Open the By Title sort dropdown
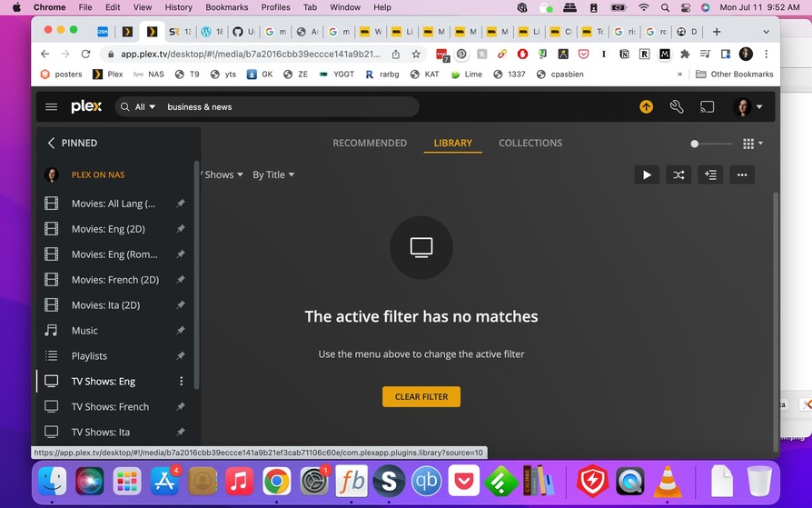812x508 pixels. [x=273, y=175]
